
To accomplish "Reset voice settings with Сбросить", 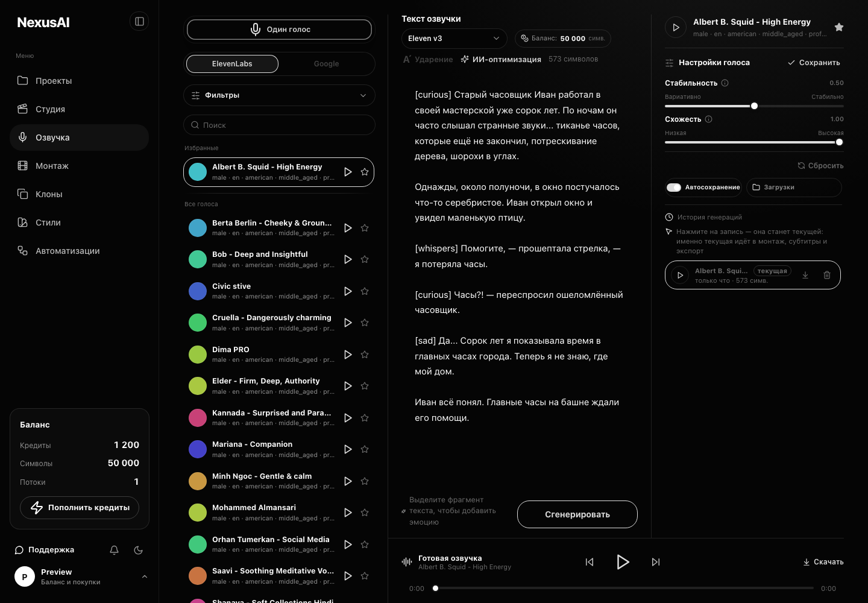I will 820,166.
